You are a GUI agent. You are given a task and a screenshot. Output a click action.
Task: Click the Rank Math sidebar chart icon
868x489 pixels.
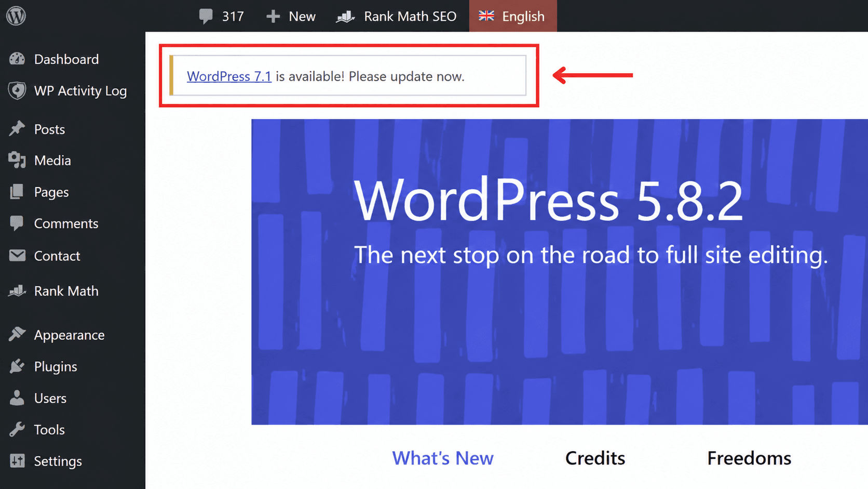17,291
